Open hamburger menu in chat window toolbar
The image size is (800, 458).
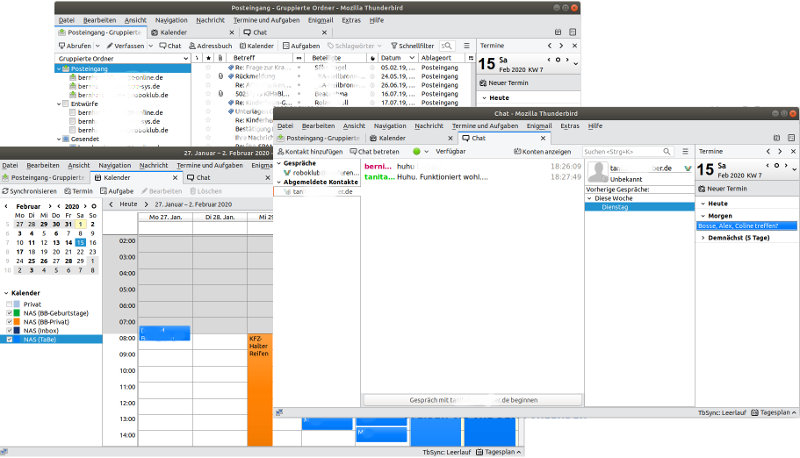pyautogui.click(x=685, y=151)
